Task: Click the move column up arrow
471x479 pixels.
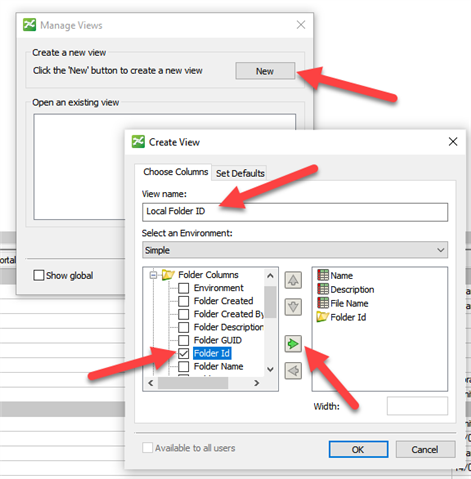Action: [293, 280]
